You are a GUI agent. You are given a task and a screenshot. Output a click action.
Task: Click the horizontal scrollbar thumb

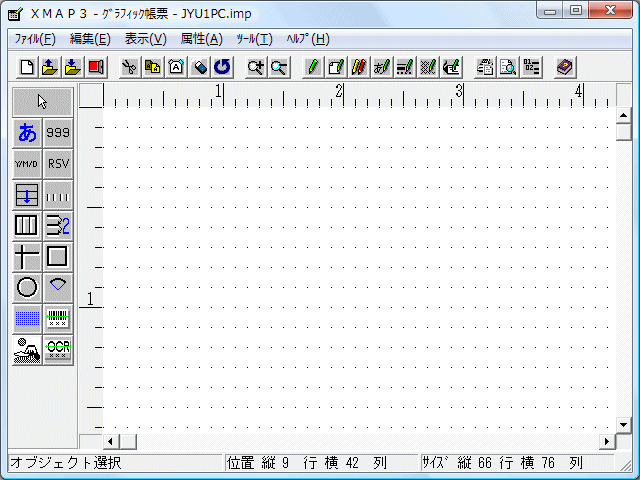(128, 441)
